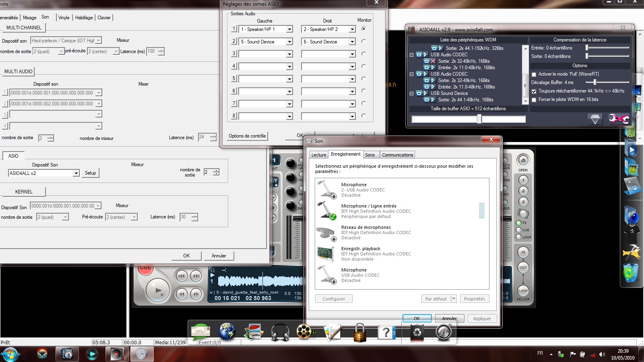Collapse the USB Sound Device tree entry
The width and height of the screenshot is (644, 362).
click(411, 93)
